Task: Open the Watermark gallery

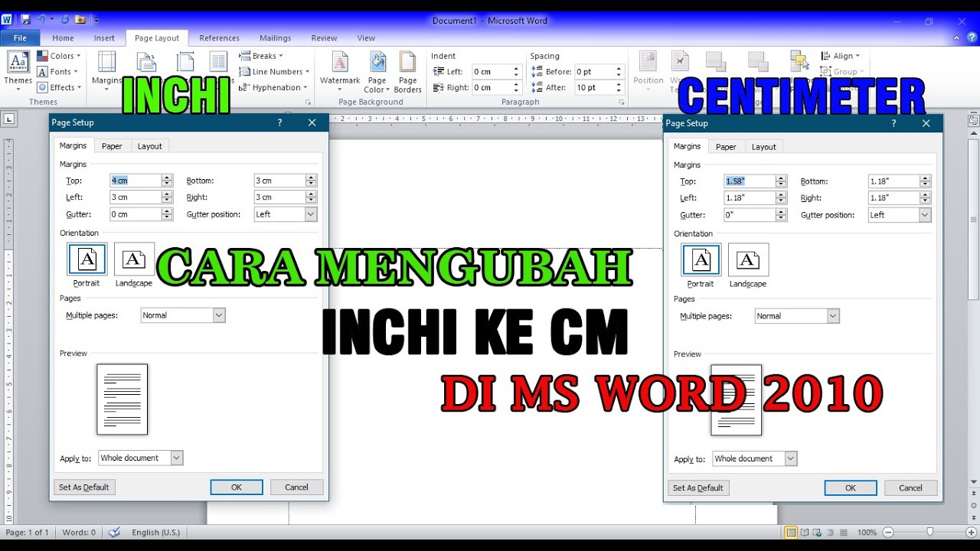Action: (x=340, y=70)
